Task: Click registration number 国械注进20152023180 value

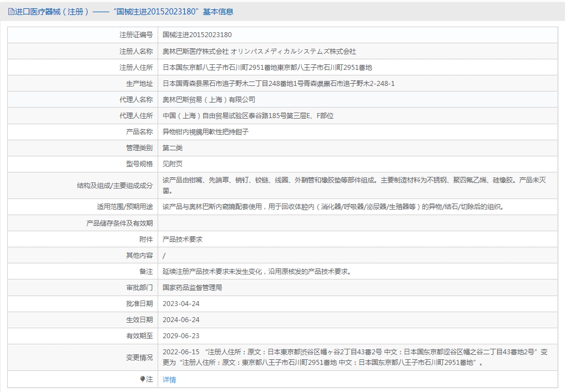Action: (197, 35)
